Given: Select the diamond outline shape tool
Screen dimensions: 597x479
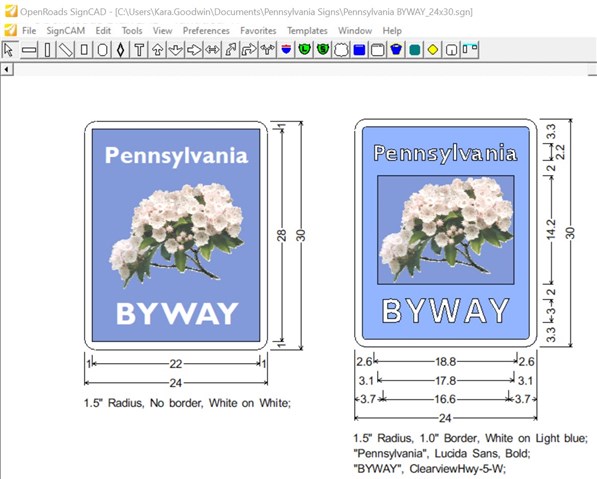Looking at the screenshot, I should click(x=121, y=50).
